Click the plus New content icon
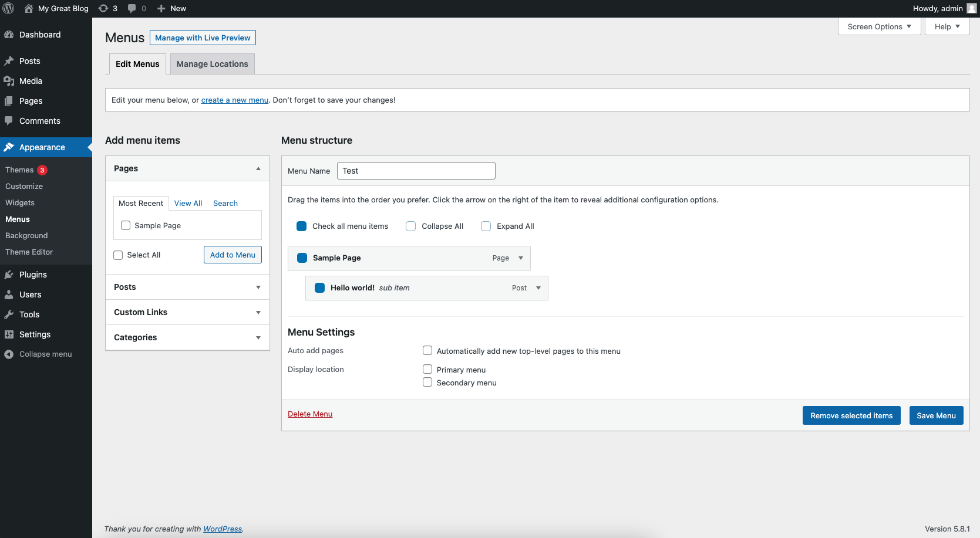The height and width of the screenshot is (538, 980). (161, 8)
